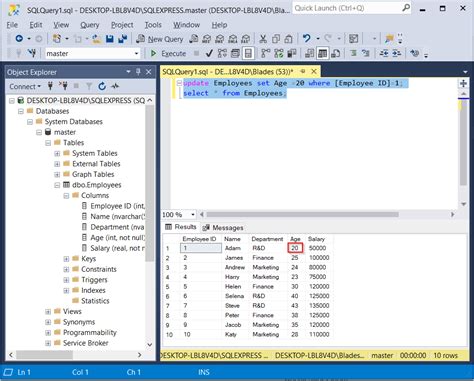The width and height of the screenshot is (474, 381).
Task: Switch to the Messages tab
Action: click(x=223, y=228)
